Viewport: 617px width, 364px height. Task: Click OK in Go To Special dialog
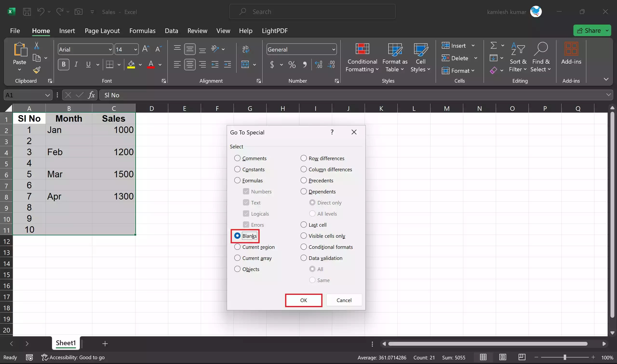point(303,300)
